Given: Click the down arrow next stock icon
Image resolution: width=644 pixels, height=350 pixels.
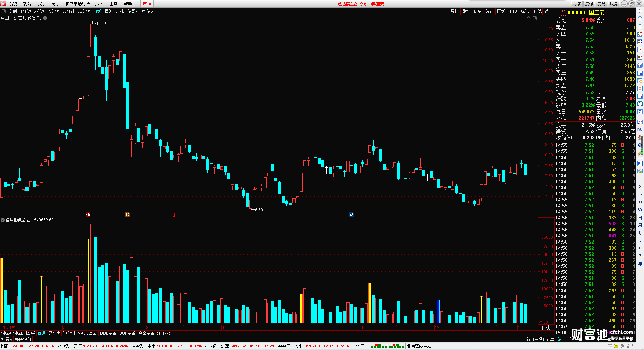Looking at the screenshot, I should tap(640, 27).
